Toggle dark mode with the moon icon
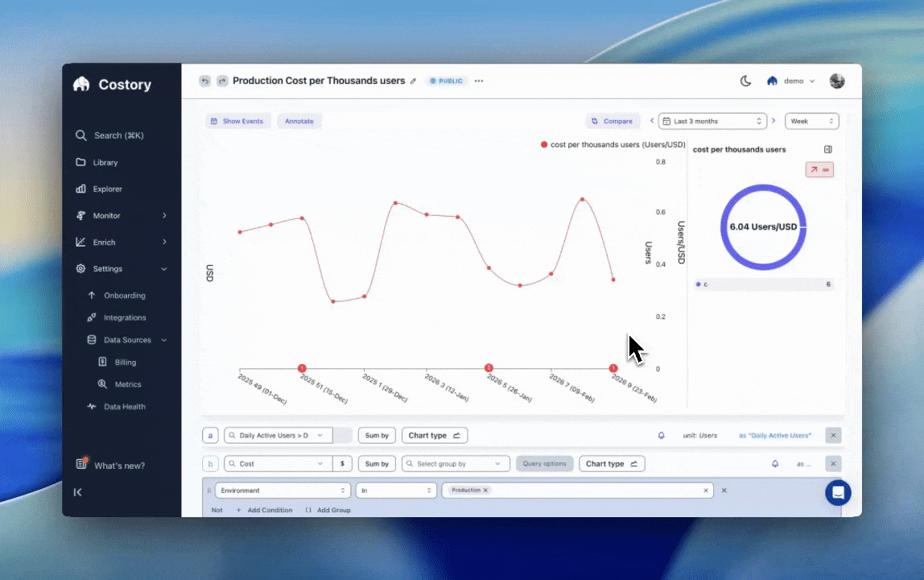Viewport: 924px width, 580px height. tap(745, 81)
